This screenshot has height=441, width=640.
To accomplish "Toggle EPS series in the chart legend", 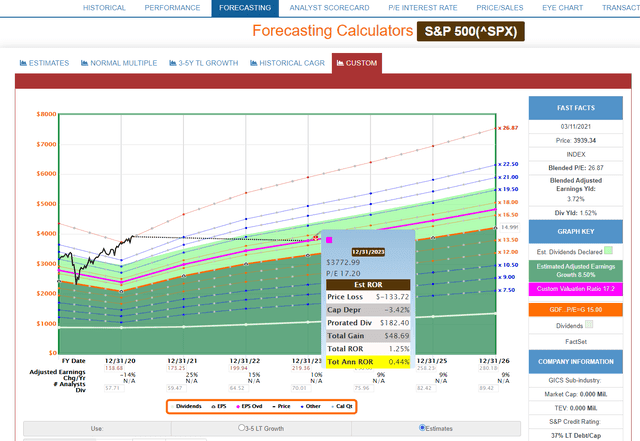I will [x=219, y=406].
